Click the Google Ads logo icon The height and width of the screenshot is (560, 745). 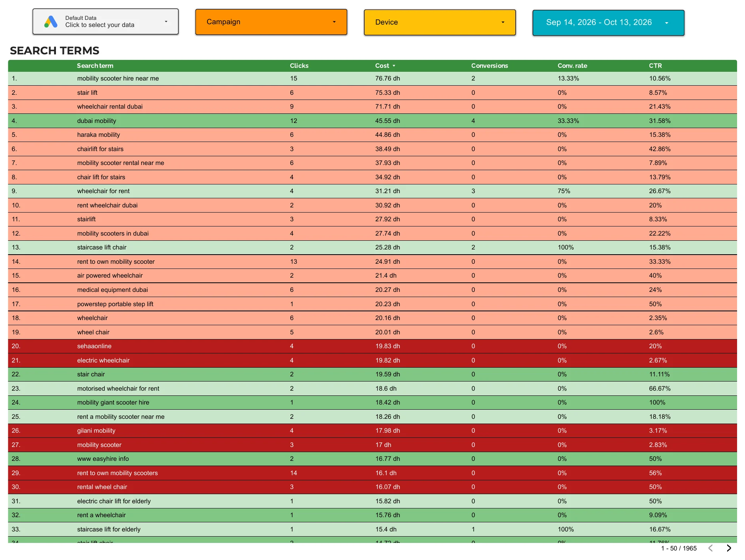[x=51, y=21]
